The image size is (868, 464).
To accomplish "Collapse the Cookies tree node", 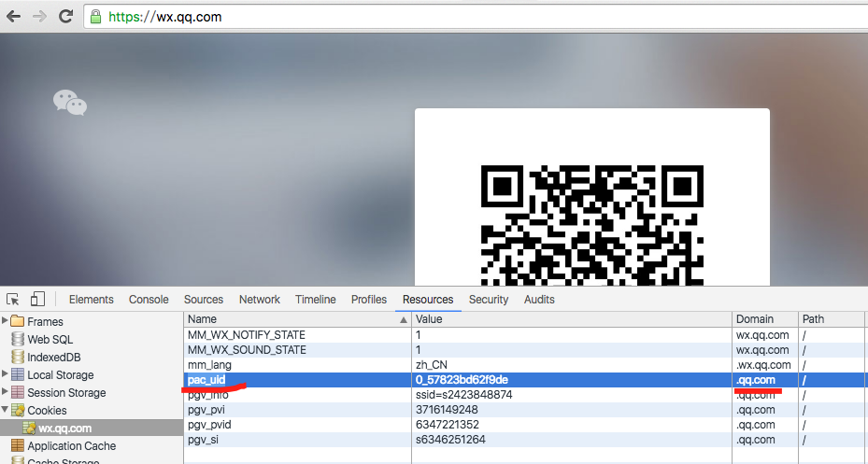I will [x=5, y=410].
